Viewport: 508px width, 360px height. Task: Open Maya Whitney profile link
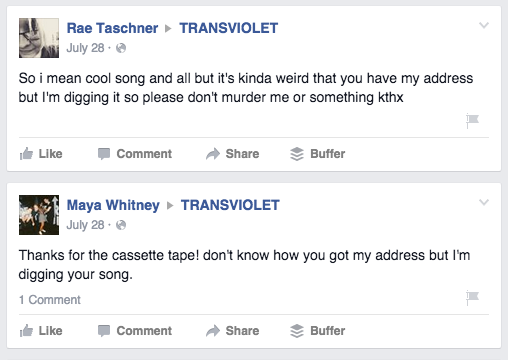click(x=113, y=205)
